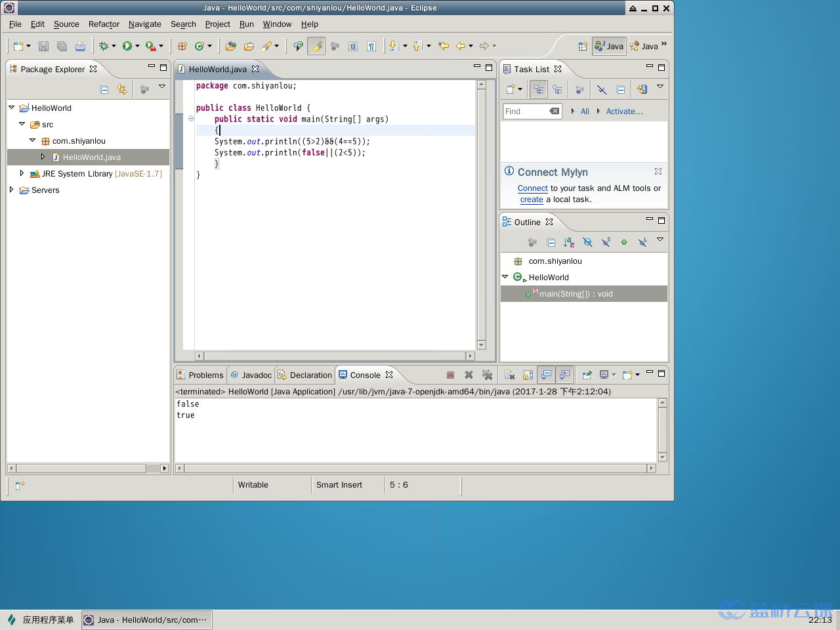The height and width of the screenshot is (630, 840).
Task: Start debugging with the bug icon
Action: [103, 46]
